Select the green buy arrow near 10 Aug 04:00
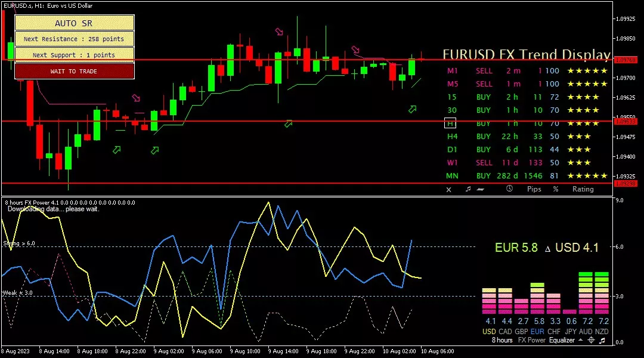 pyautogui.click(x=413, y=109)
